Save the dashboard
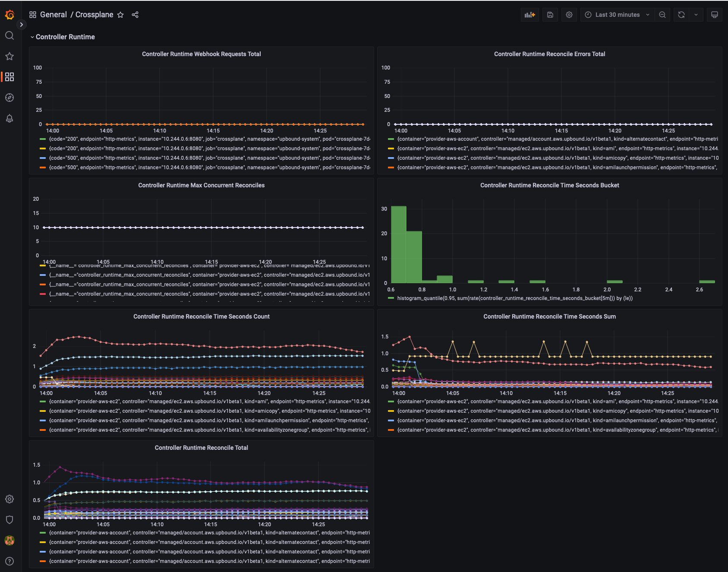Viewport: 728px width, 572px height. click(x=550, y=15)
